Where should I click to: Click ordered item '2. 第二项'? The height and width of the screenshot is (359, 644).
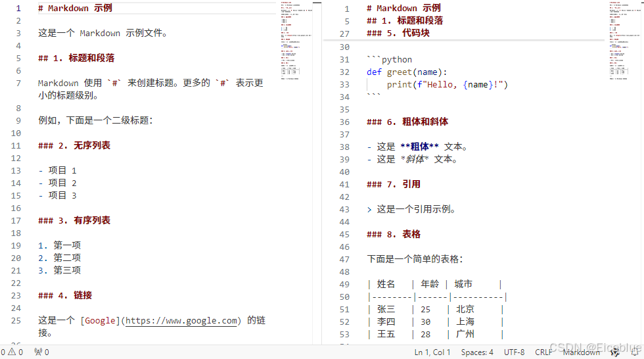point(60,258)
